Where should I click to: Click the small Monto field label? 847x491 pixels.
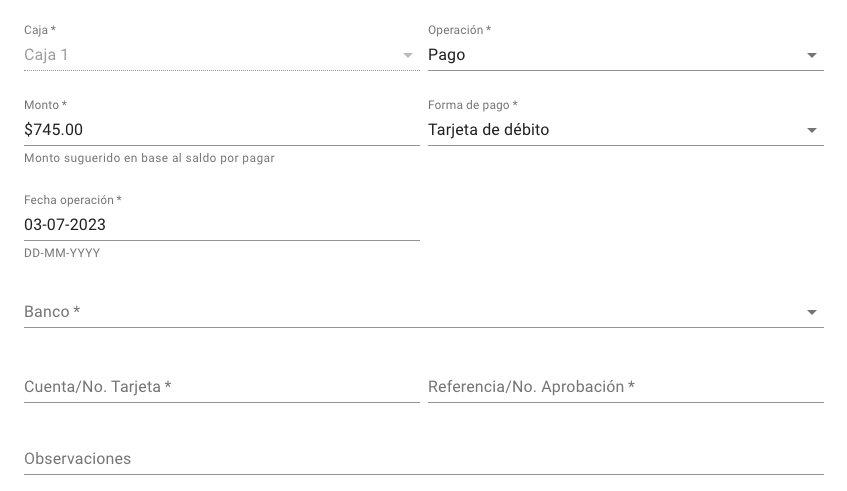[x=45, y=105]
